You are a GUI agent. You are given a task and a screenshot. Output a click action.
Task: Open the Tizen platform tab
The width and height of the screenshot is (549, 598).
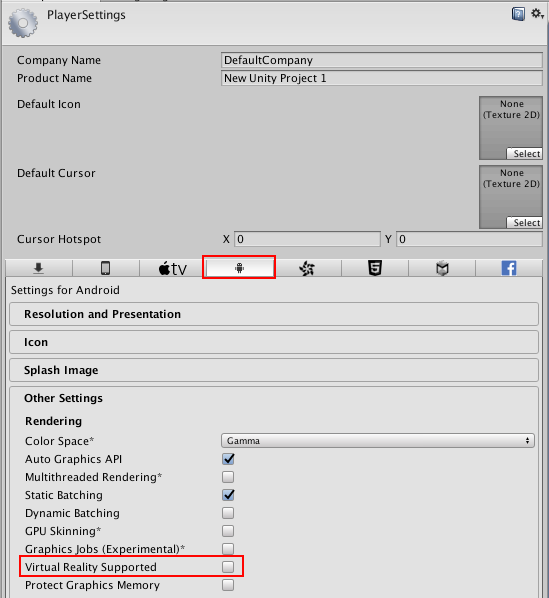pos(307,268)
